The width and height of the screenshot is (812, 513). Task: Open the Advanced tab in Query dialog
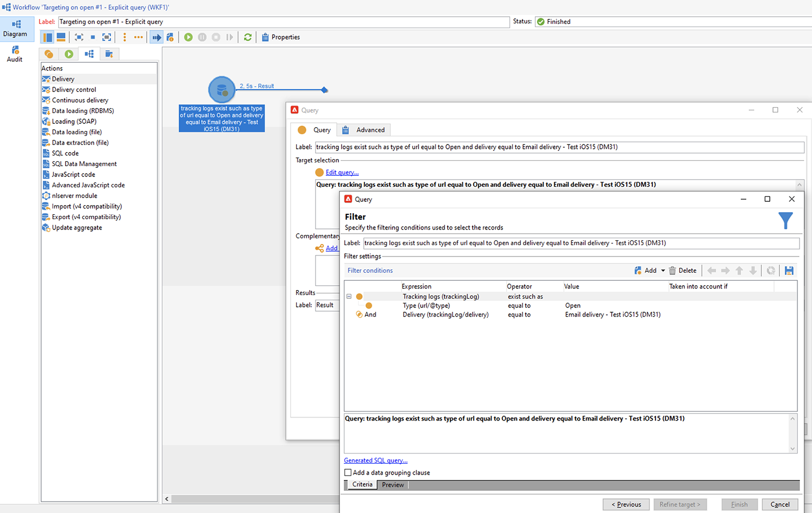click(x=370, y=130)
